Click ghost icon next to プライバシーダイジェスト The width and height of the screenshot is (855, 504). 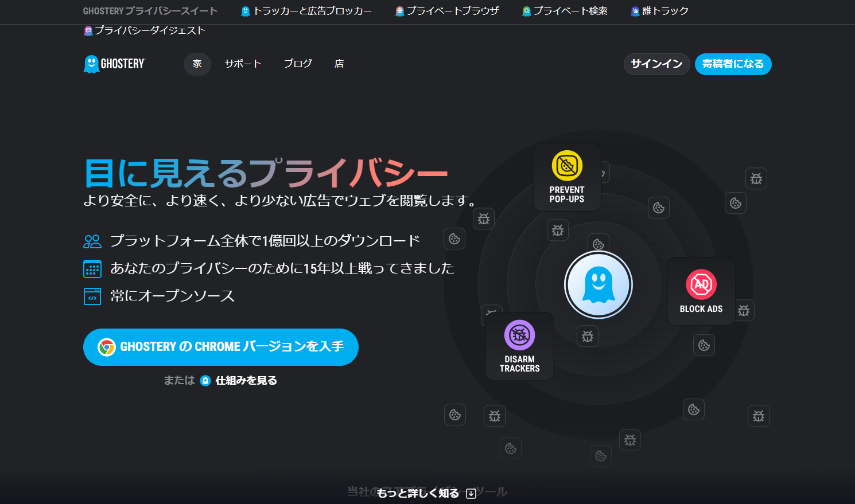(x=88, y=30)
